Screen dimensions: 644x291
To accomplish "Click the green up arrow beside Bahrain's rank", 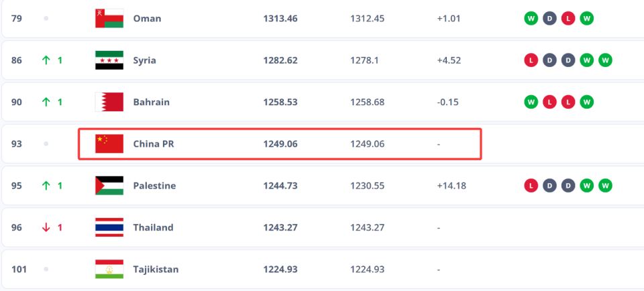I will [x=46, y=102].
